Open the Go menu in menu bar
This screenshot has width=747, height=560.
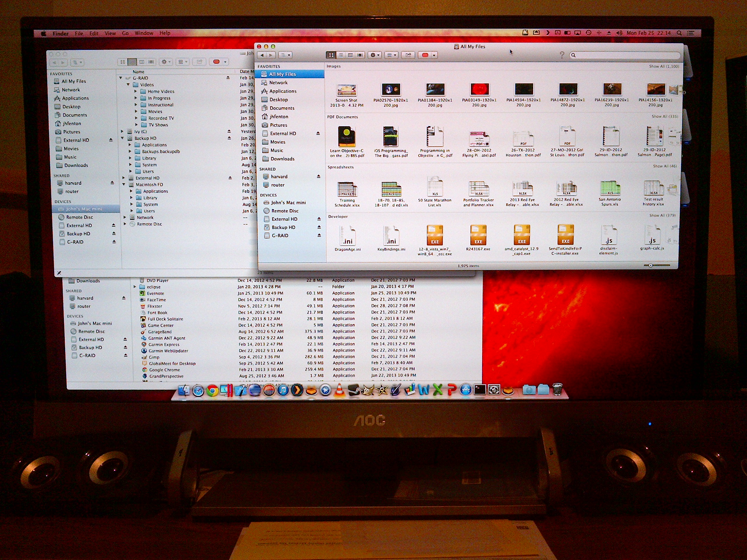(125, 33)
